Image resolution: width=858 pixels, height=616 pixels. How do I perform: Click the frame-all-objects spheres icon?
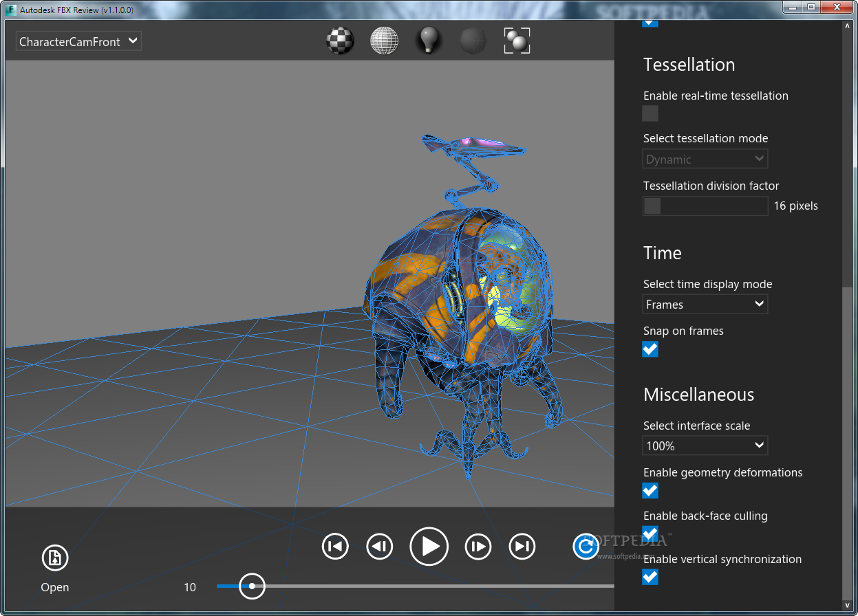[x=517, y=41]
